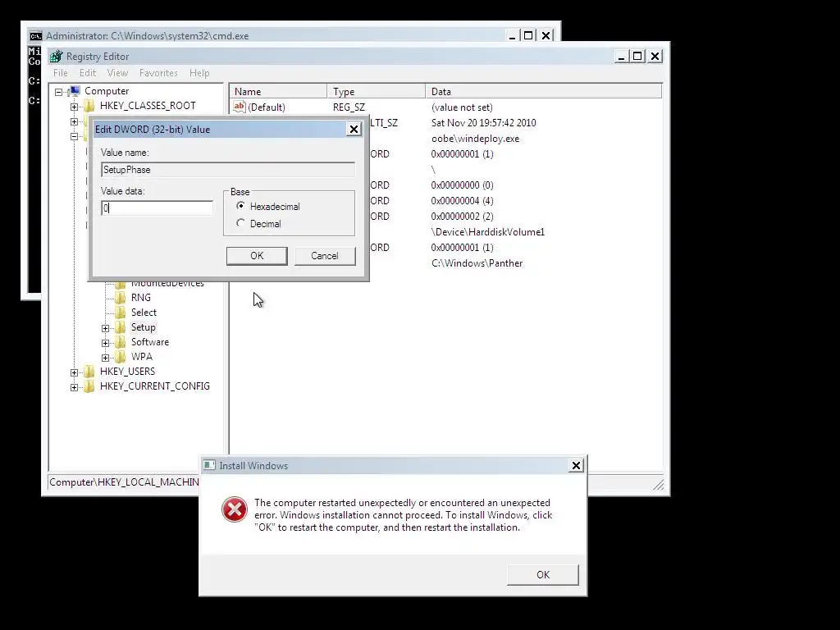Expand the Software key
The width and height of the screenshot is (840, 630).
[x=106, y=343]
